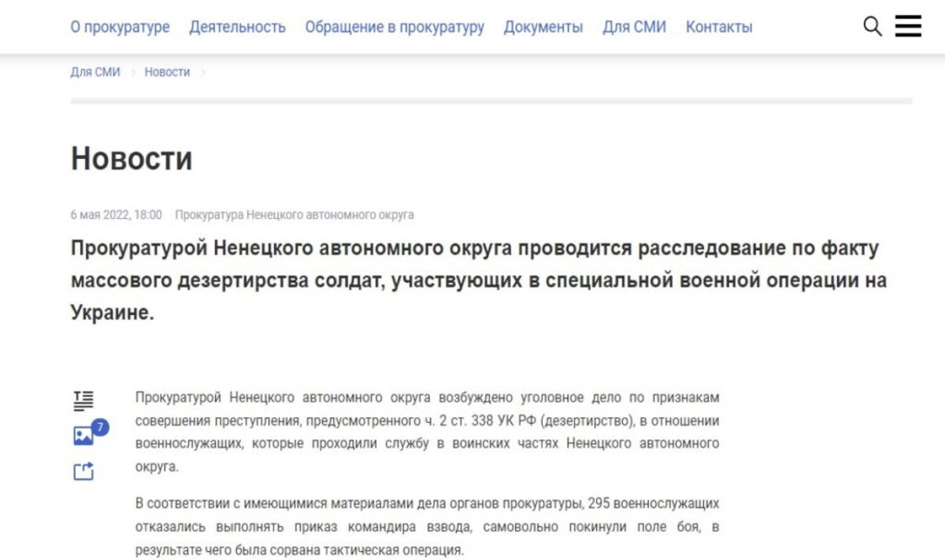Open the hamburger menu icon

[908, 27]
